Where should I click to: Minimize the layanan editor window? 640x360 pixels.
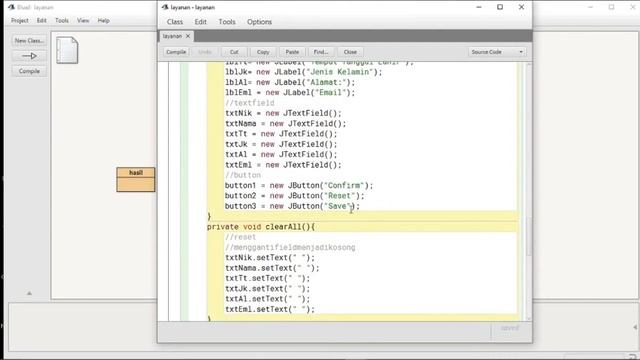(479, 7)
